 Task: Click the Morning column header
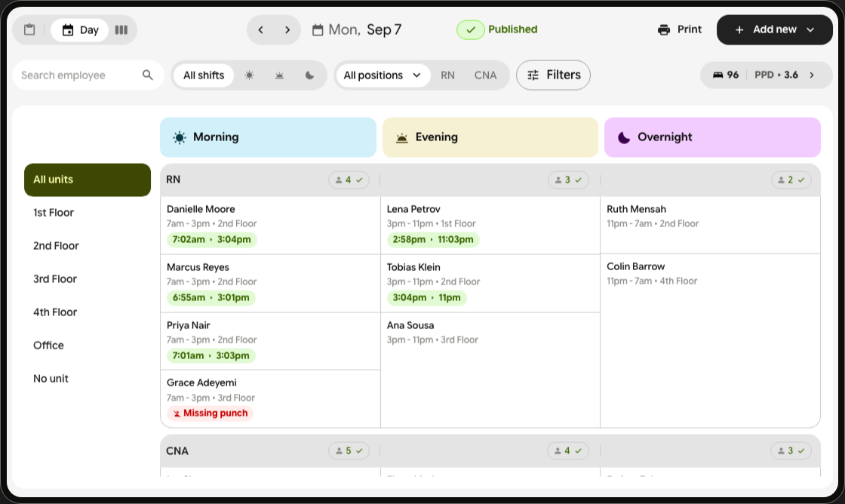(x=269, y=137)
